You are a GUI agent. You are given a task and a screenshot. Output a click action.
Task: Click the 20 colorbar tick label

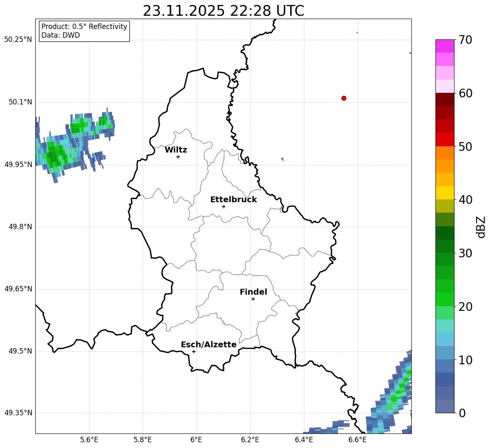coord(465,307)
